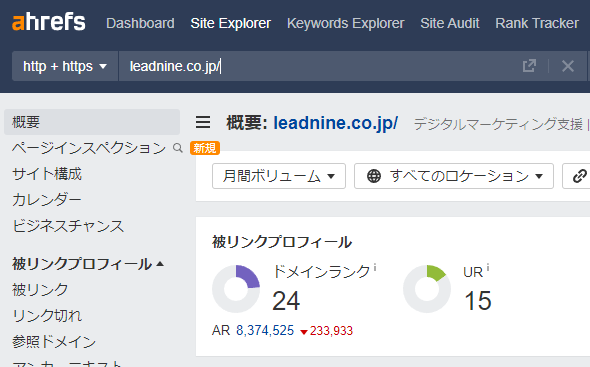
Task: Open カレンダー in the sidebar
Action: point(47,199)
